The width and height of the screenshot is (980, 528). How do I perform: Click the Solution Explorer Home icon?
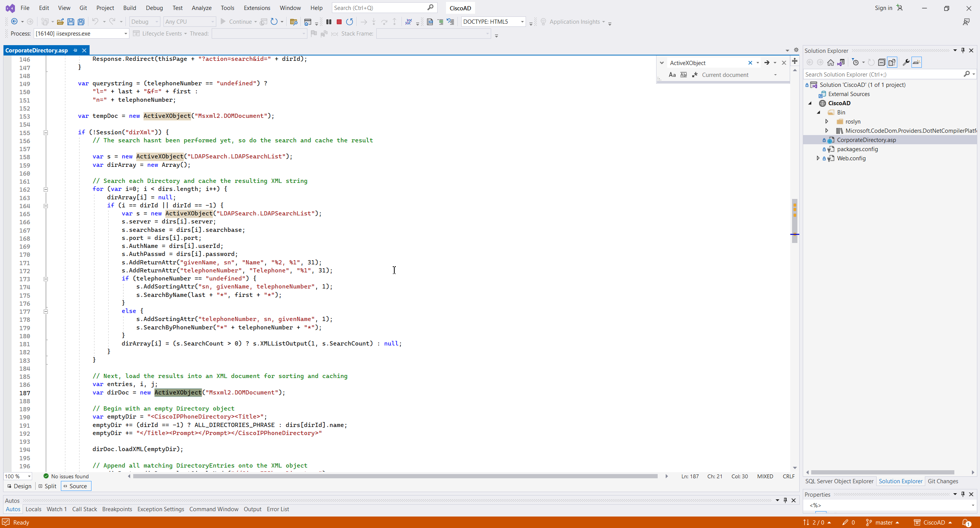coord(830,62)
